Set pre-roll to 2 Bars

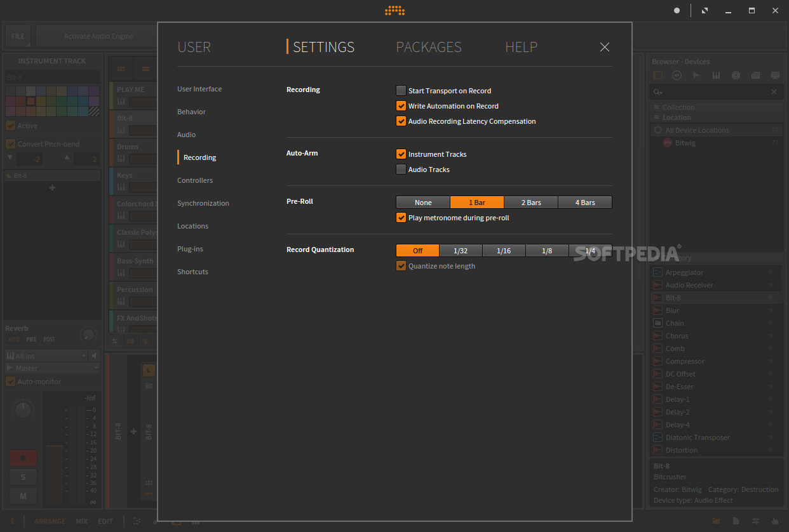pyautogui.click(x=531, y=203)
